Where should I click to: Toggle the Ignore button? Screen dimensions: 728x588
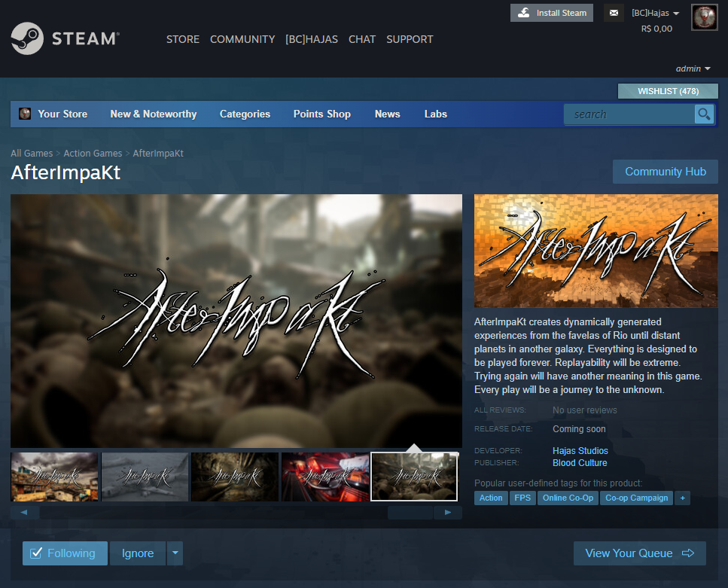(138, 553)
